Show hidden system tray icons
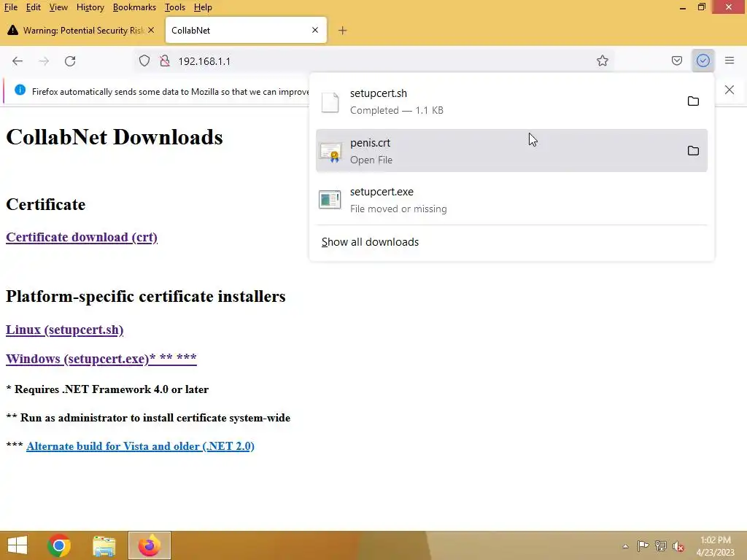The width and height of the screenshot is (747, 560). [625, 546]
